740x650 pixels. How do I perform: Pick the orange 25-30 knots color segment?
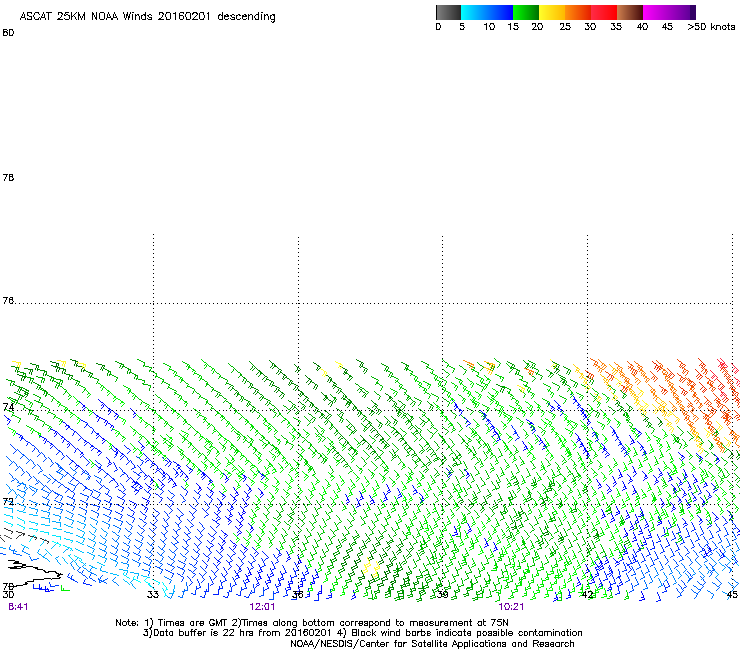[578, 12]
